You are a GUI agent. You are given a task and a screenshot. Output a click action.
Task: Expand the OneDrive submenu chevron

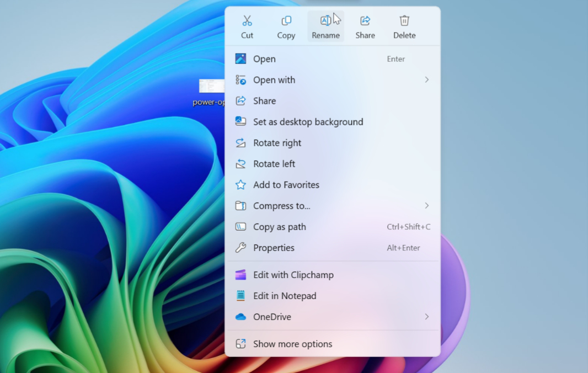[426, 317]
